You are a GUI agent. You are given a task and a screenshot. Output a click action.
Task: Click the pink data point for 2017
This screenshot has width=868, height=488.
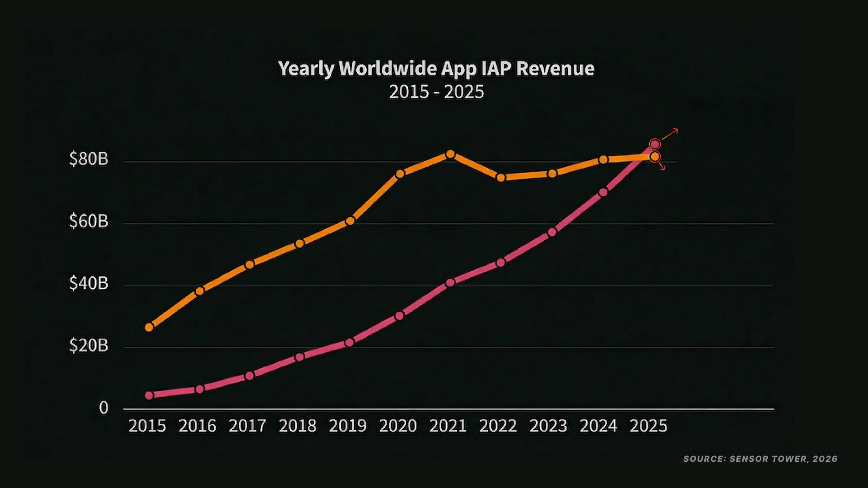click(250, 376)
